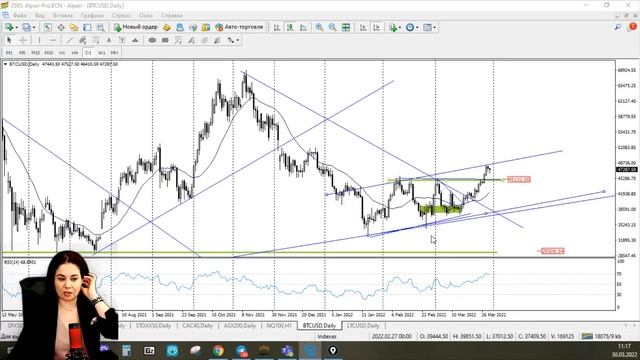Switch timeframe to M30
The width and height of the screenshot is (640, 360).
point(49,53)
